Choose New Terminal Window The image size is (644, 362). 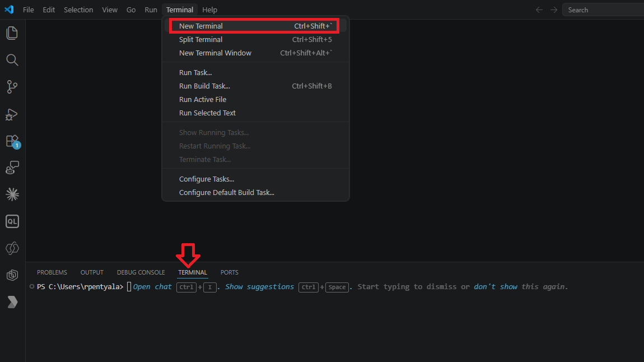tap(255, 53)
